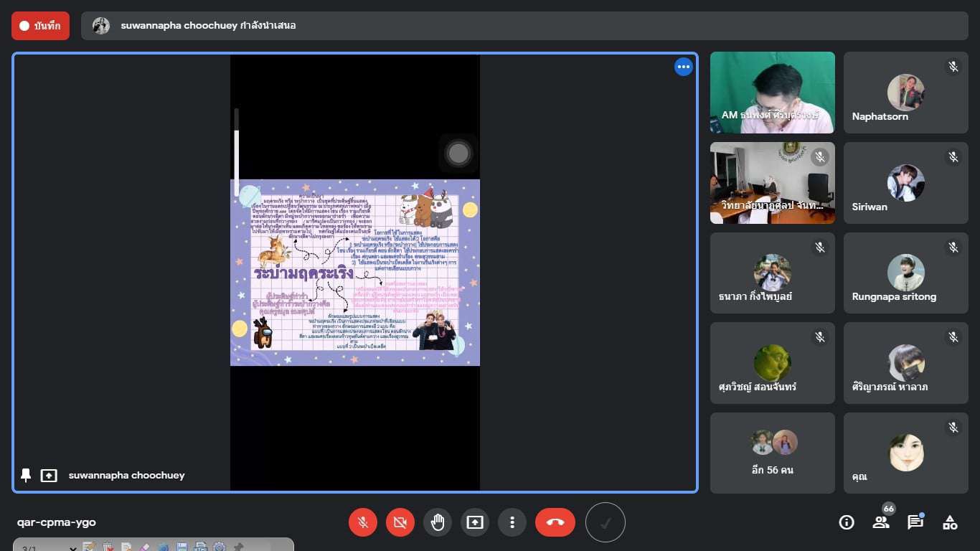Click the pin icon on the presentation tile
The height and width of the screenshot is (551, 980).
tap(26, 475)
